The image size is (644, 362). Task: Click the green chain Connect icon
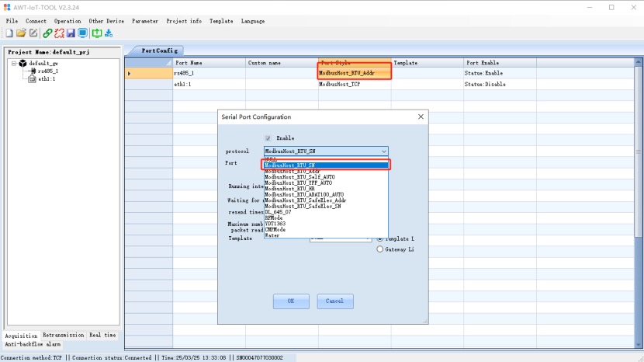[47, 33]
